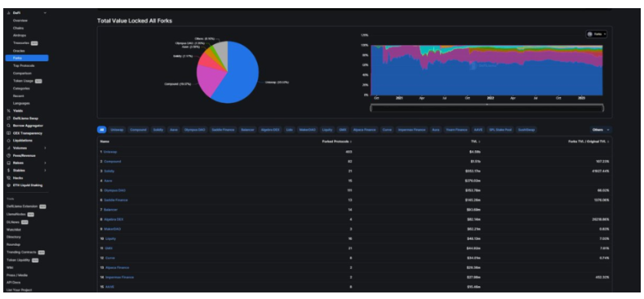Viewport: 644px width, 299px height.
Task: Open Languages in sidebar
Action: coord(21,103)
